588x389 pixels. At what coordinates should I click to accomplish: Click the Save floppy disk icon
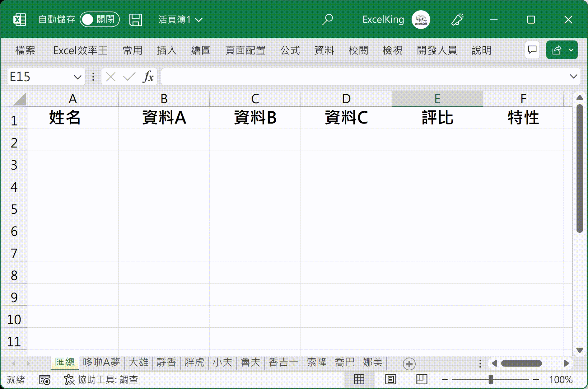point(135,20)
